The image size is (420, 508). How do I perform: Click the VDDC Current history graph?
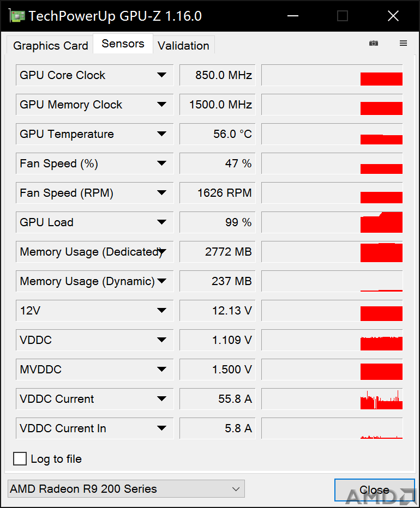tap(332, 398)
